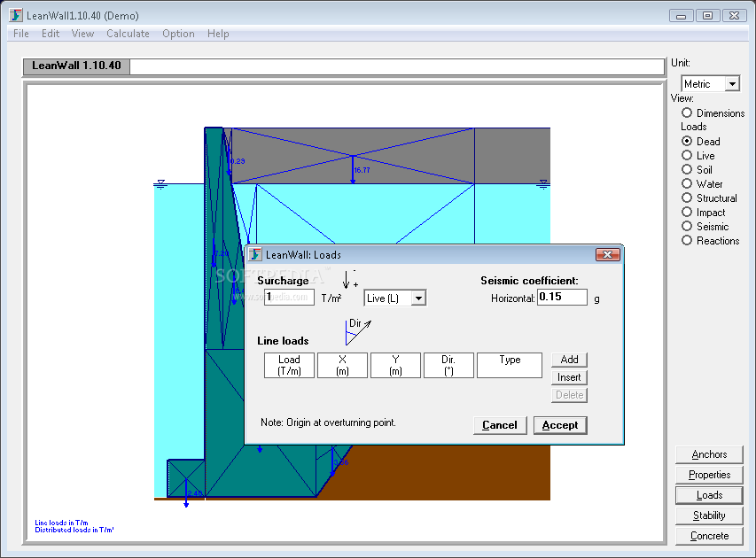Open the Metric unit dropdown

732,84
